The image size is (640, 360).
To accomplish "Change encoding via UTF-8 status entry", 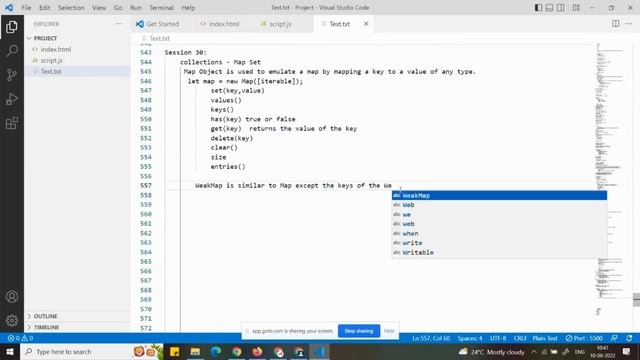I will (x=498, y=338).
